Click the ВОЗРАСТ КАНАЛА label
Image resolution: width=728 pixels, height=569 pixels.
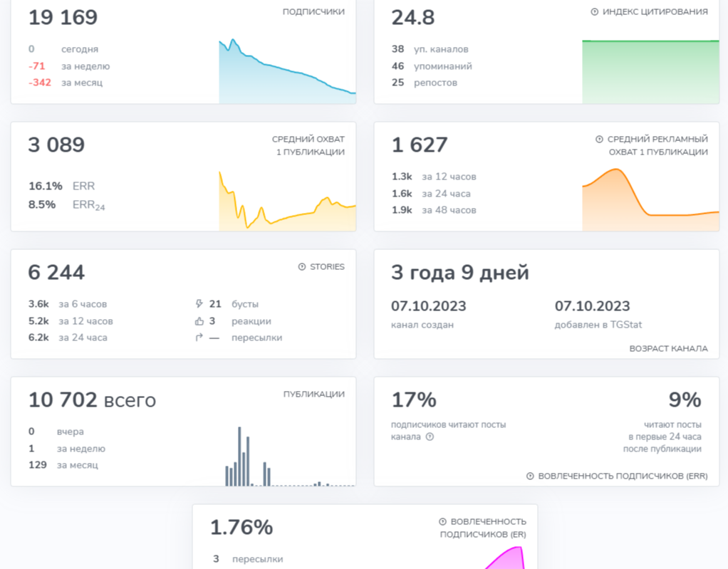pyautogui.click(x=669, y=348)
